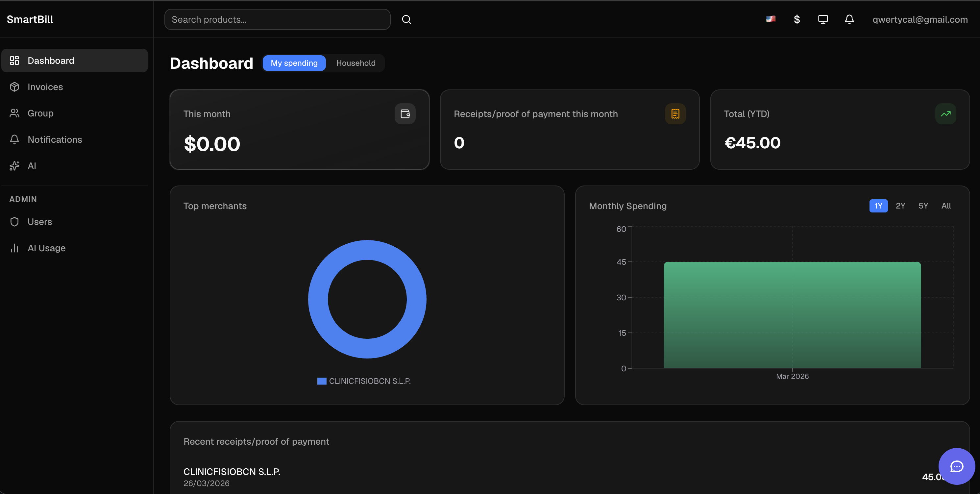Image resolution: width=980 pixels, height=494 pixels.
Task: Click the 26/03/2026 receipt date
Action: (206, 483)
